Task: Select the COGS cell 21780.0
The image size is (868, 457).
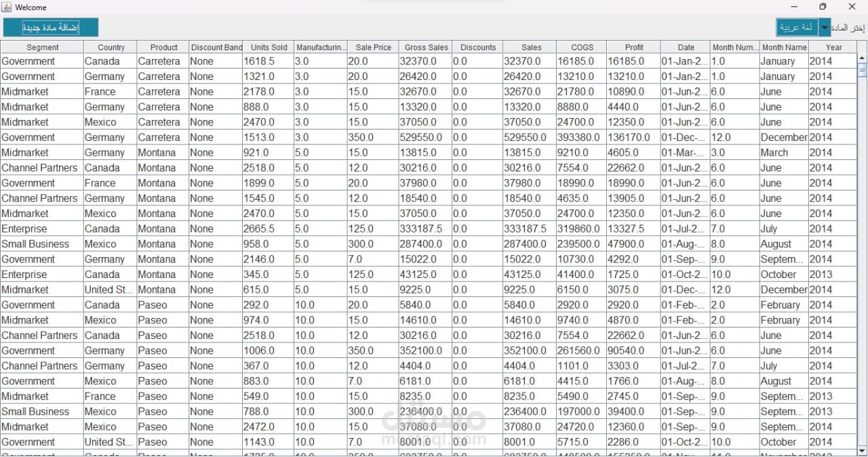Action: click(x=582, y=92)
